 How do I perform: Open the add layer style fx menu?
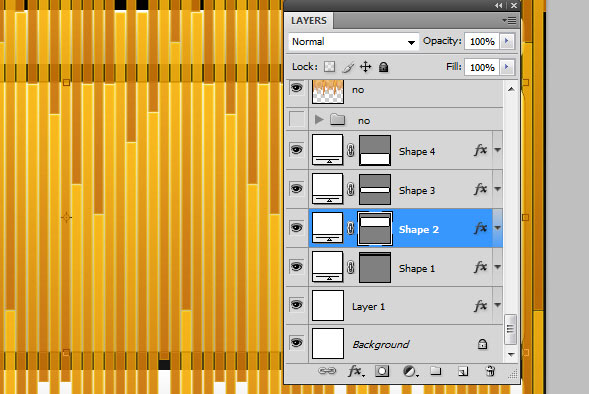[355, 371]
